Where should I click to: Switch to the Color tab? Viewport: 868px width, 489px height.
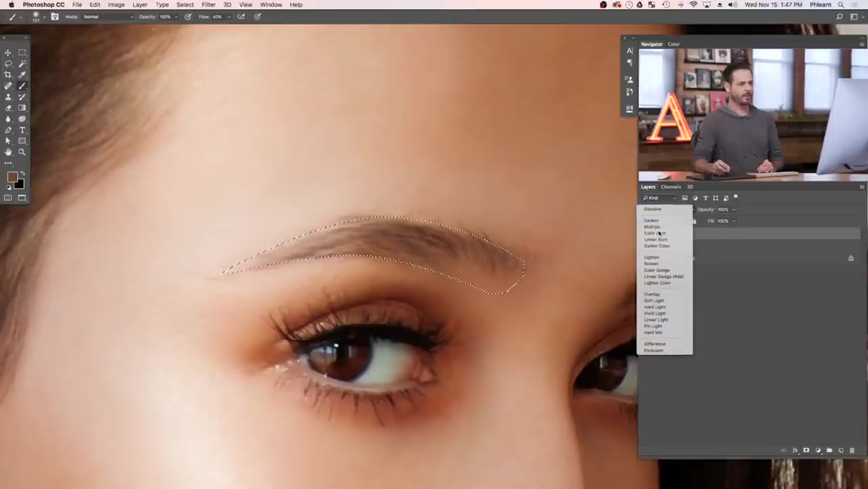[673, 44]
